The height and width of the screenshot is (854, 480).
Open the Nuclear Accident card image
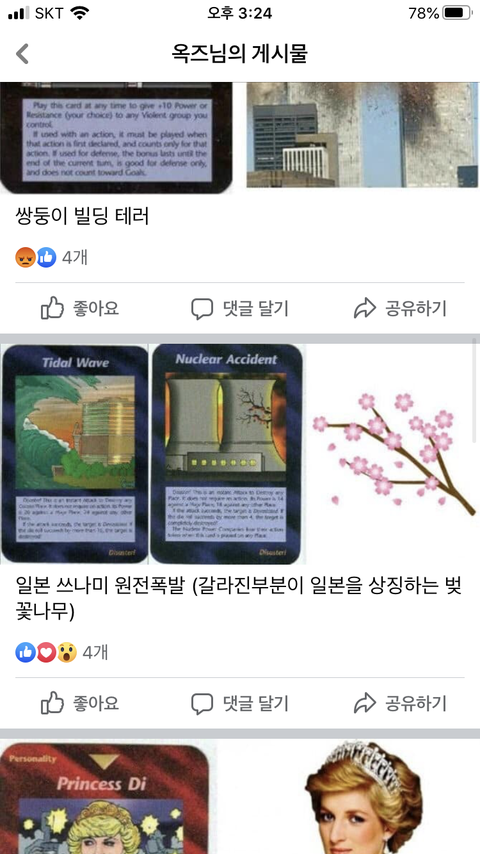coord(228,454)
